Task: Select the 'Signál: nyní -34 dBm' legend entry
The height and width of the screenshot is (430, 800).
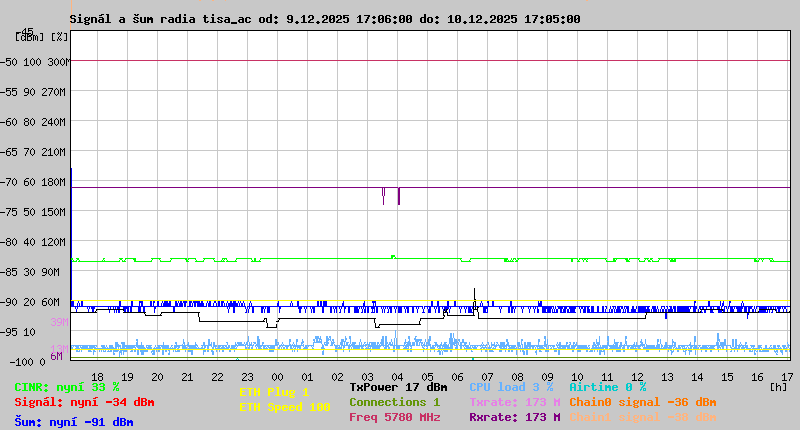Action: click(x=84, y=402)
